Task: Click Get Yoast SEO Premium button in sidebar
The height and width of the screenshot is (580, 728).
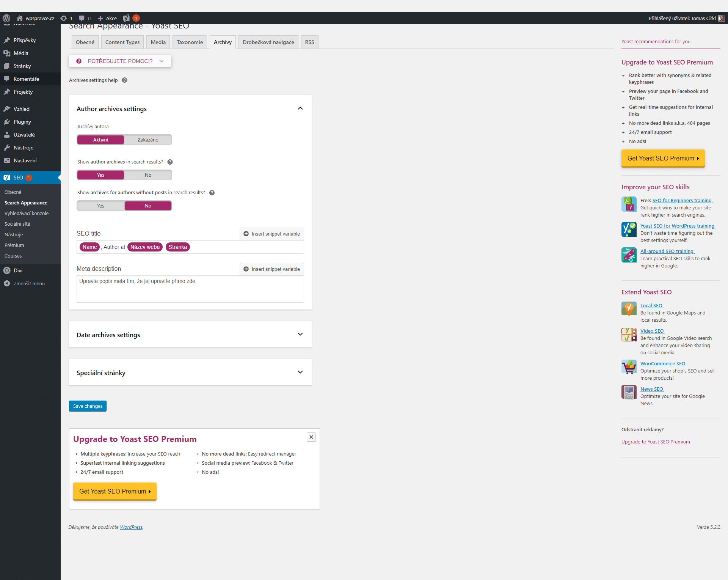Action: tap(663, 158)
